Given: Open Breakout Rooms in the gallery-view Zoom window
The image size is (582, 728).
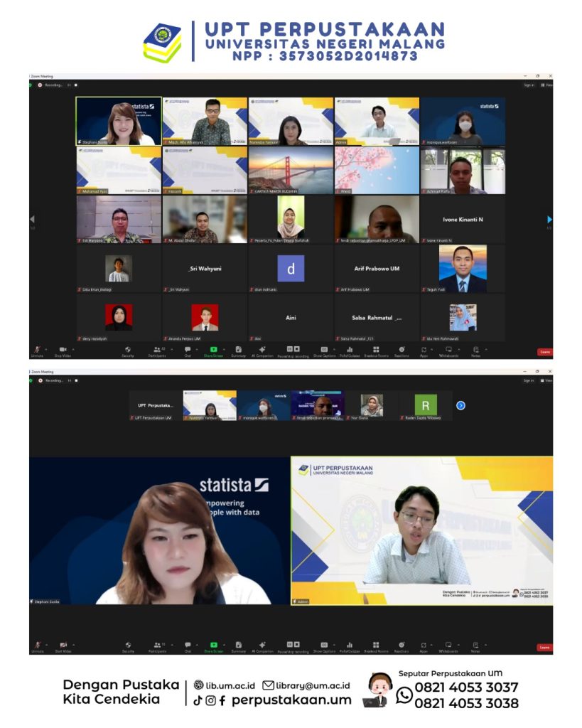Looking at the screenshot, I should 376,351.
